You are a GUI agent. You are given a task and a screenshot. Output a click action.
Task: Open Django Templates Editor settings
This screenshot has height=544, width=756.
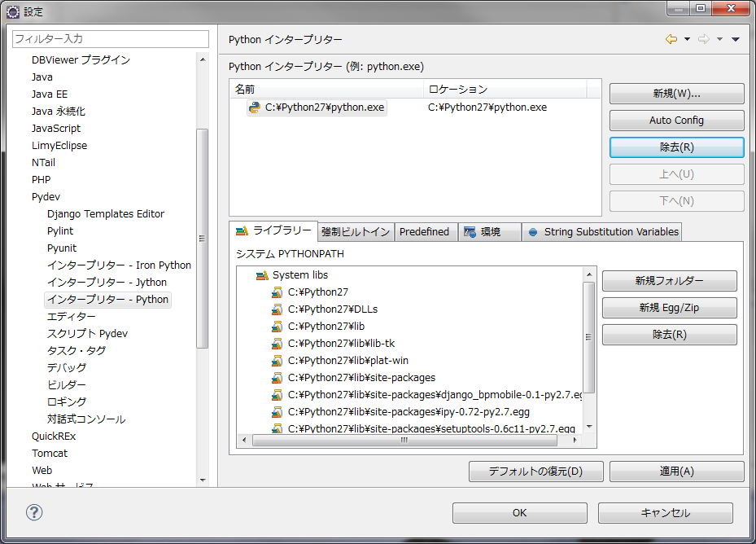(106, 214)
